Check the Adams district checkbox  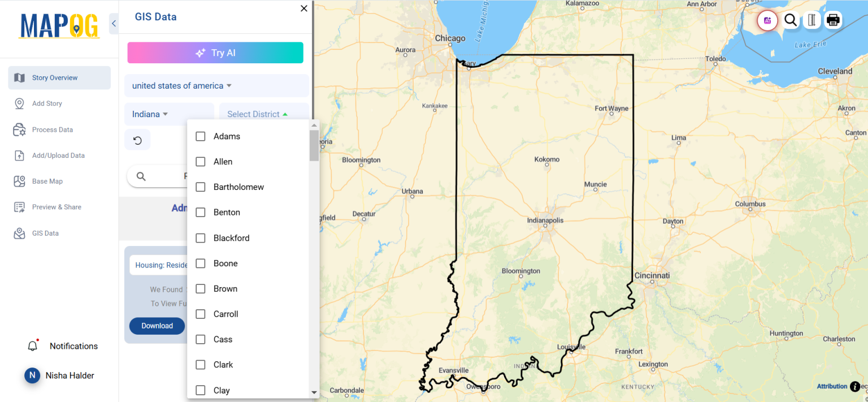pos(201,136)
